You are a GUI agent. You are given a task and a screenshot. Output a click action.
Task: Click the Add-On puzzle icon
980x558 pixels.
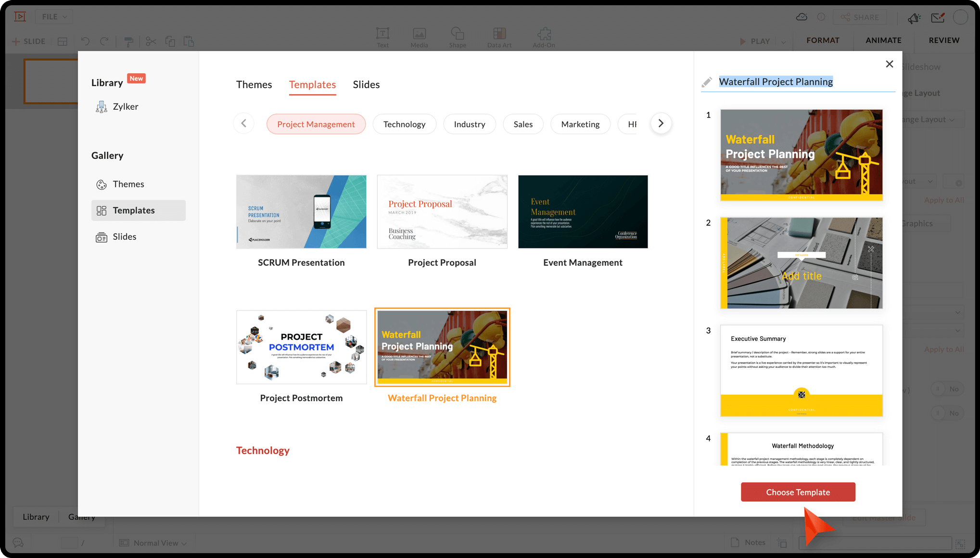click(x=544, y=33)
